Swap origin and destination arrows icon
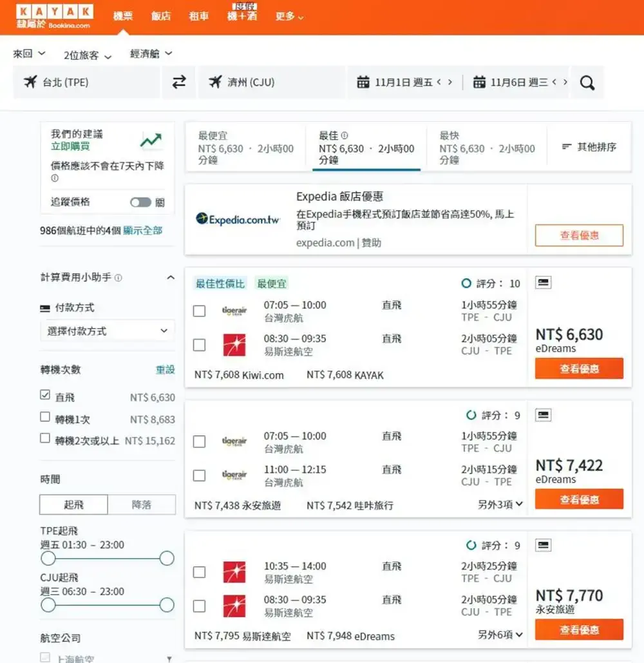644x663 pixels. click(x=179, y=82)
